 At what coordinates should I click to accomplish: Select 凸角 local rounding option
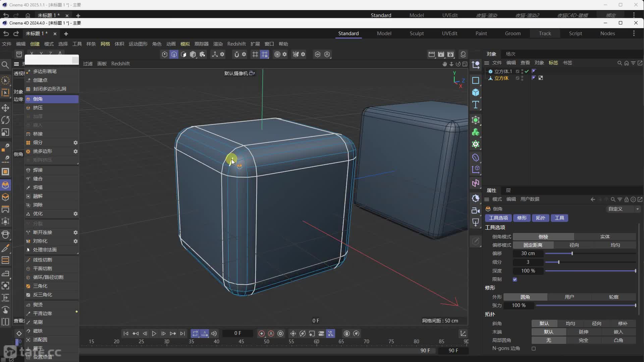618,340
